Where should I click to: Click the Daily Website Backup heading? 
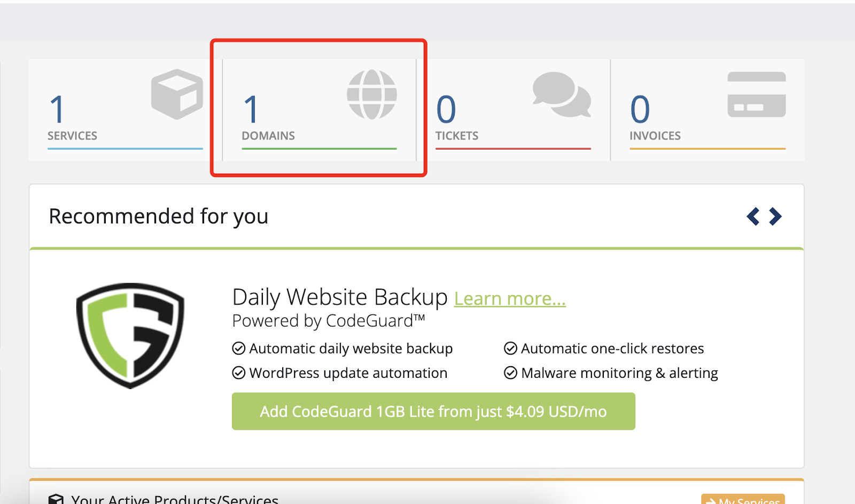[340, 297]
